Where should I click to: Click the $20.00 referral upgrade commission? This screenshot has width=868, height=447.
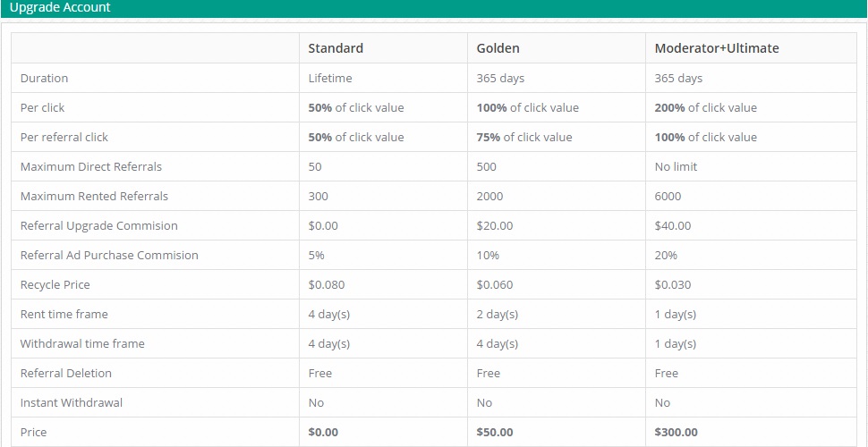495,225
